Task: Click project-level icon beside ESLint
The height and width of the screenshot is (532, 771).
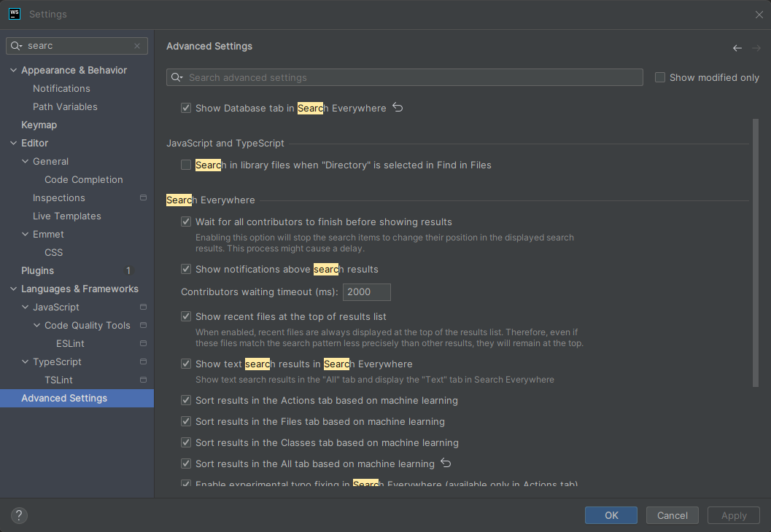Action: pos(143,344)
